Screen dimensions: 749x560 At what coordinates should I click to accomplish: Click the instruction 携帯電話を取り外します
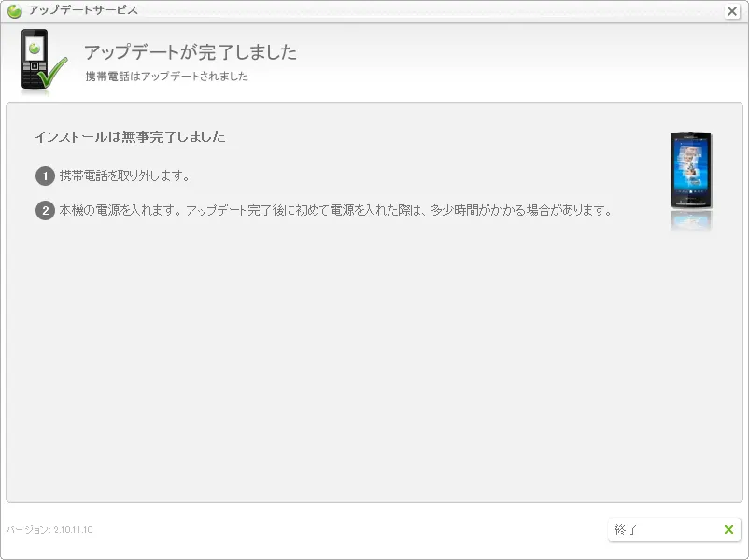[121, 175]
